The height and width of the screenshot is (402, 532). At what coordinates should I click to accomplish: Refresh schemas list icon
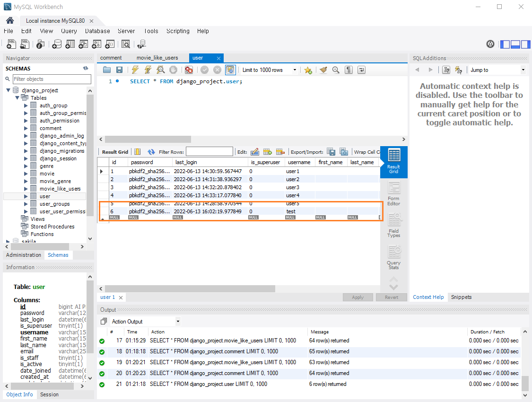(86, 68)
